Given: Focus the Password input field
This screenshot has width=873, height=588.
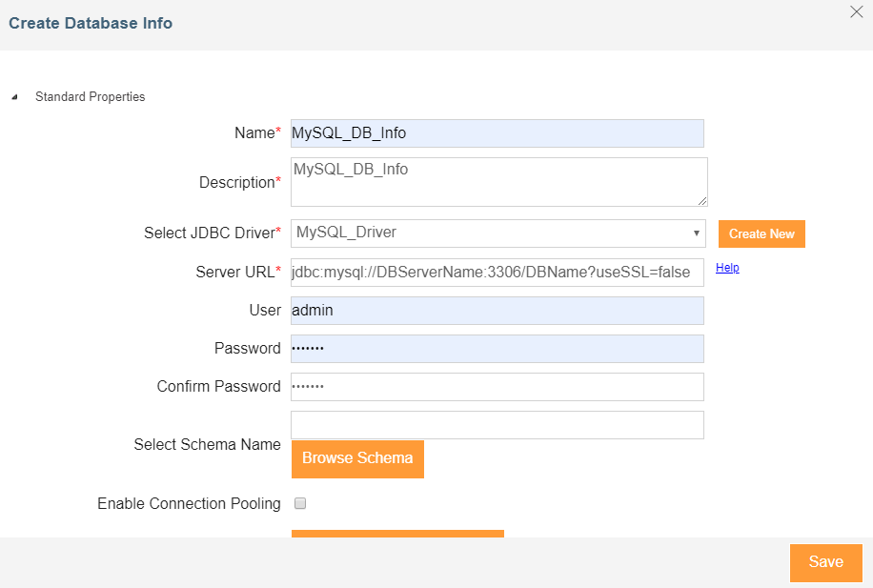Looking at the screenshot, I should pos(497,349).
